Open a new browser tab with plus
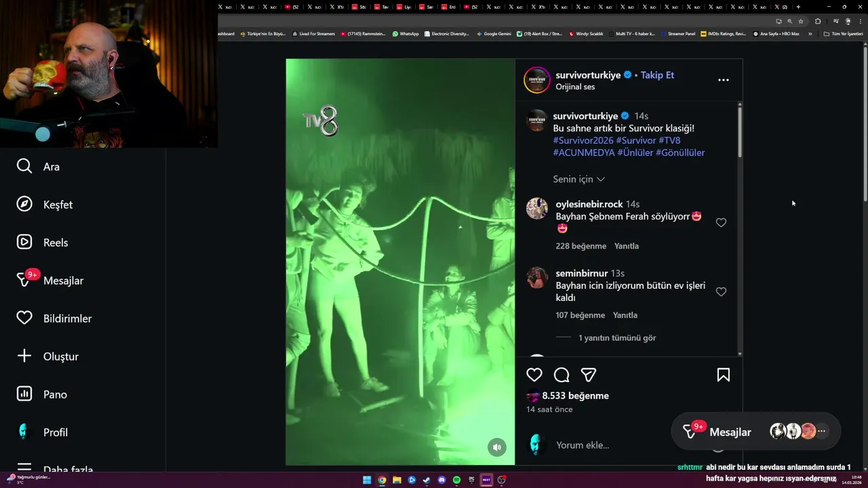868x488 pixels. click(x=798, y=7)
